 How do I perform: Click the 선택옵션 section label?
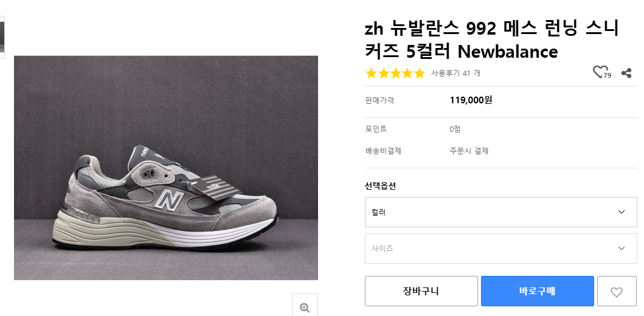(x=380, y=186)
